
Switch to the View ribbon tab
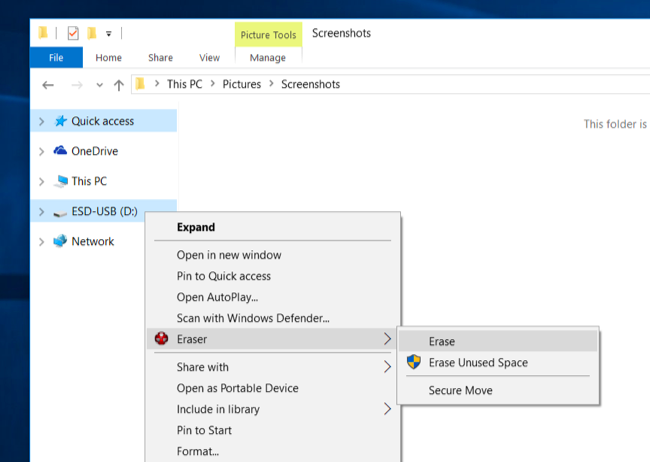(209, 58)
